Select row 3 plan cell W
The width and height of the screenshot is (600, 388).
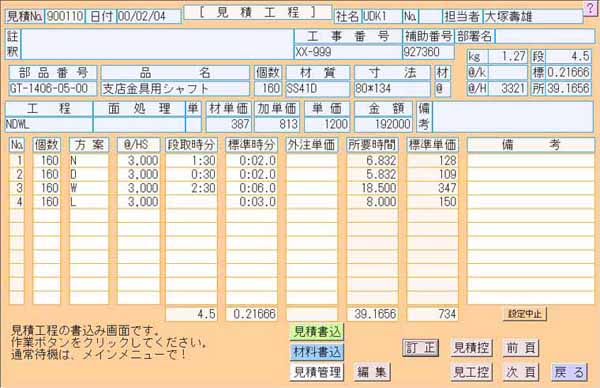coord(89,188)
